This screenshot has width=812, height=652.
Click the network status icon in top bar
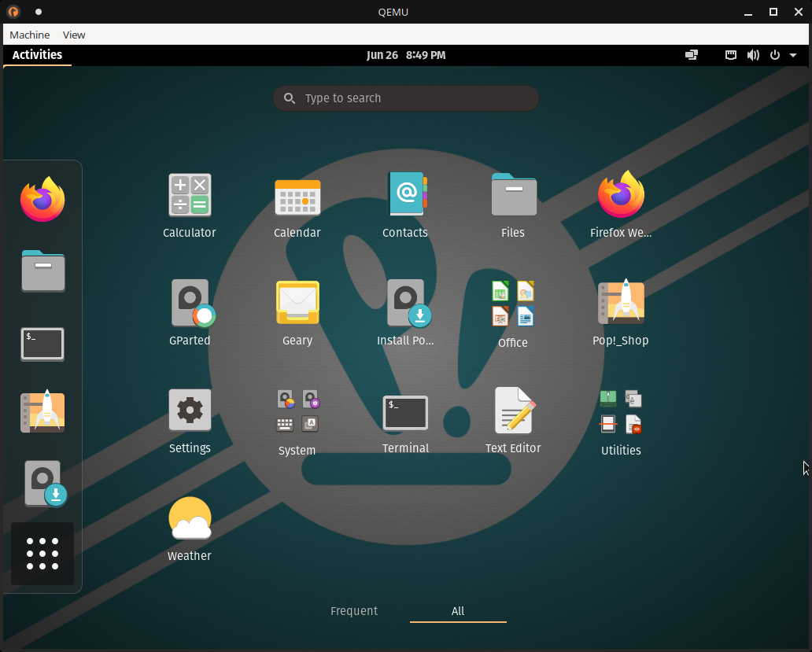731,55
